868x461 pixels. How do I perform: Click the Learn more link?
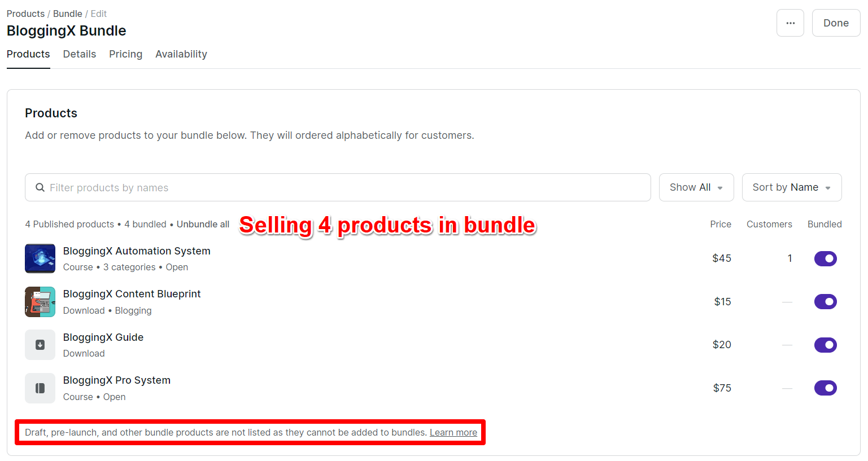(453, 432)
